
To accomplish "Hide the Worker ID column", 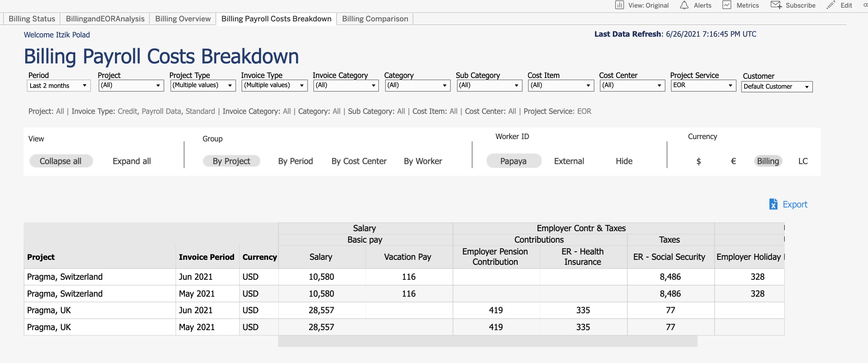I will click(x=624, y=161).
